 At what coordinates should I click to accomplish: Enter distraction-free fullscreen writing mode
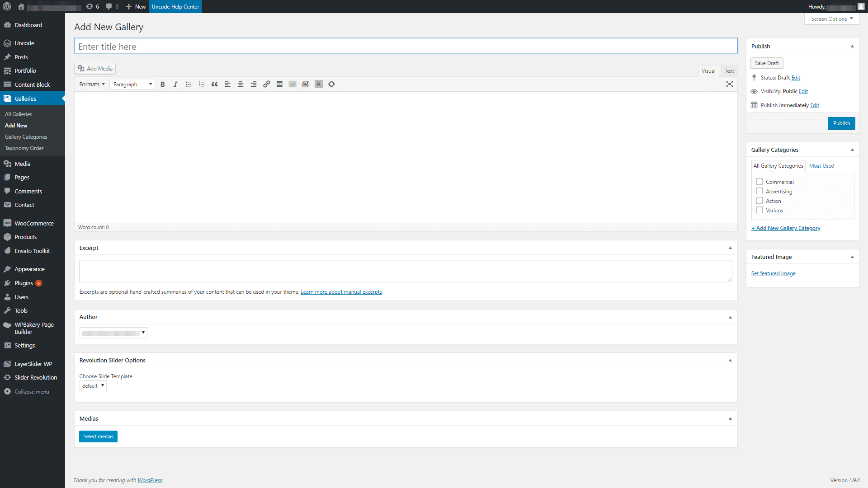[x=729, y=84]
